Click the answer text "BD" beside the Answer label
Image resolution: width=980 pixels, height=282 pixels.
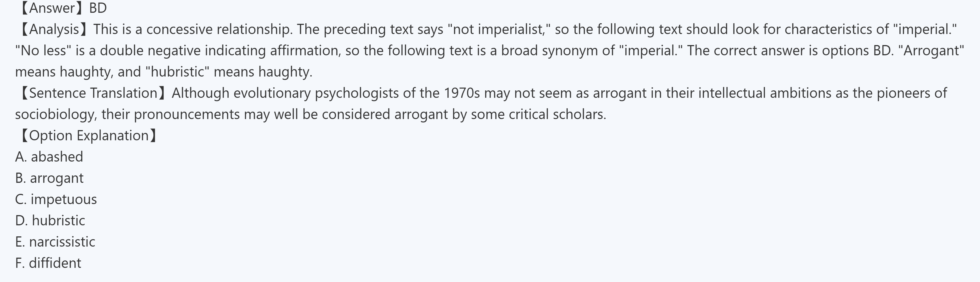click(x=98, y=8)
